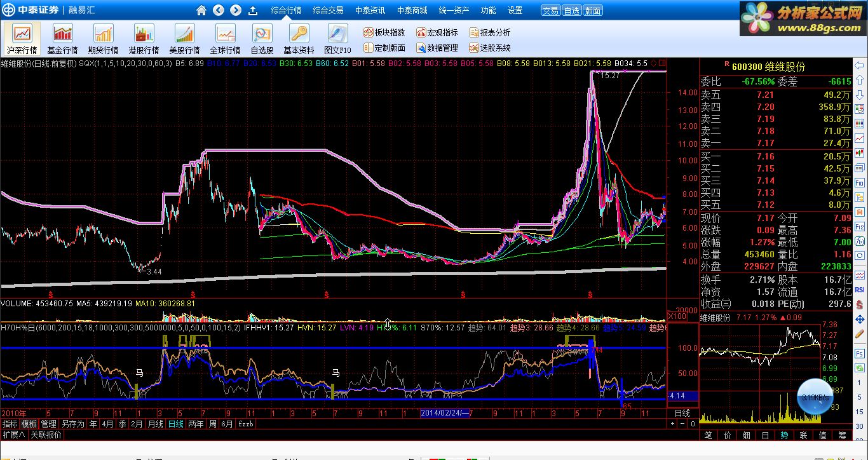Open 港股行情 Hong Kong quotes

[x=144, y=39]
